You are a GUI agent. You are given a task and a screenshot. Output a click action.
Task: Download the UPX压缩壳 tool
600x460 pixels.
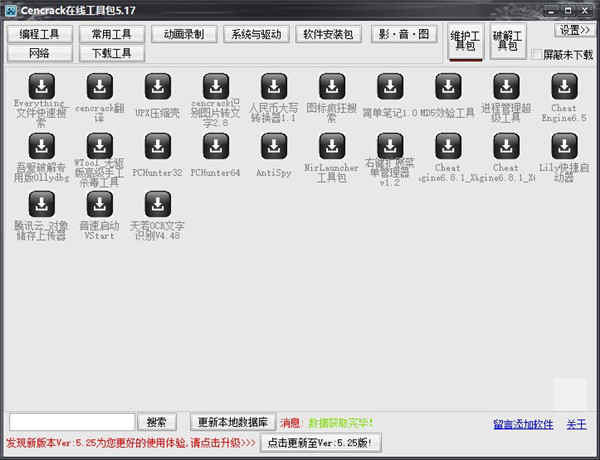[158, 86]
